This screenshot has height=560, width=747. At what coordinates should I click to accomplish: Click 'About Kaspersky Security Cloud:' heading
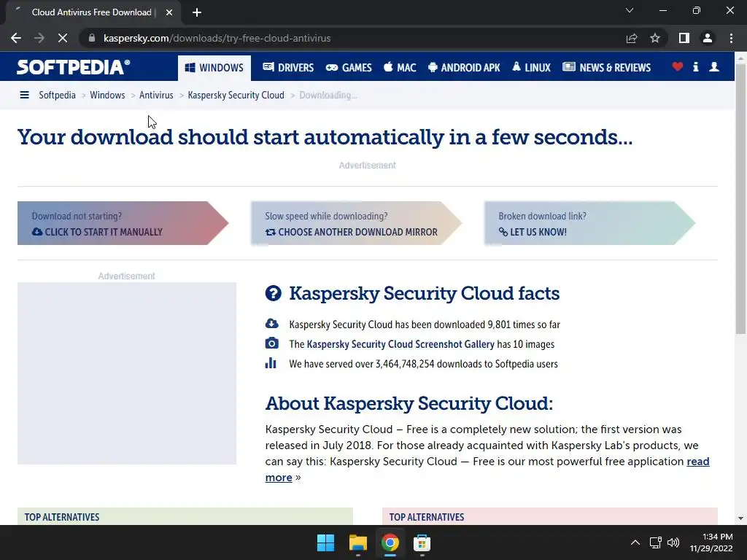(409, 403)
